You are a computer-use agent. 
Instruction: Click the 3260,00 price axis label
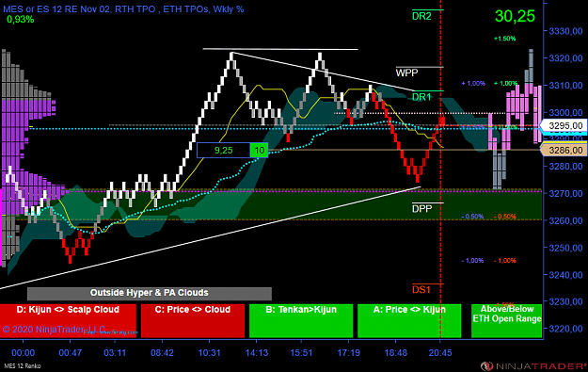click(565, 220)
